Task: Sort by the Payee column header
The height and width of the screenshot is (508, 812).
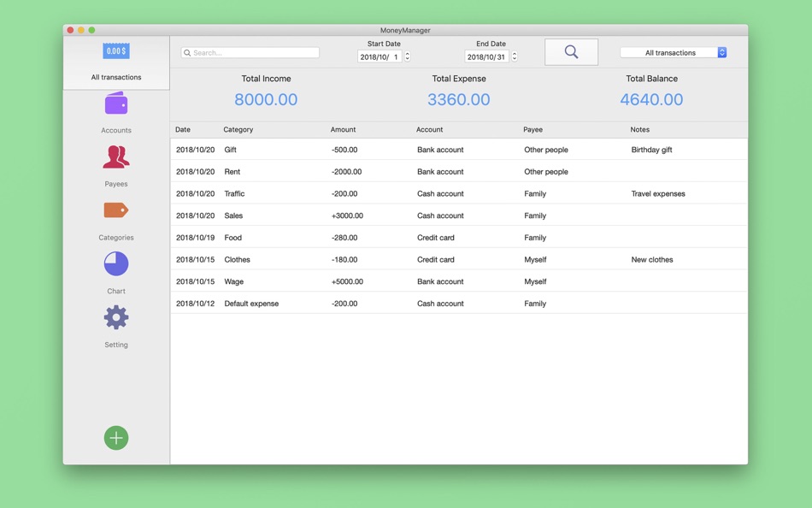Action: coord(533,130)
